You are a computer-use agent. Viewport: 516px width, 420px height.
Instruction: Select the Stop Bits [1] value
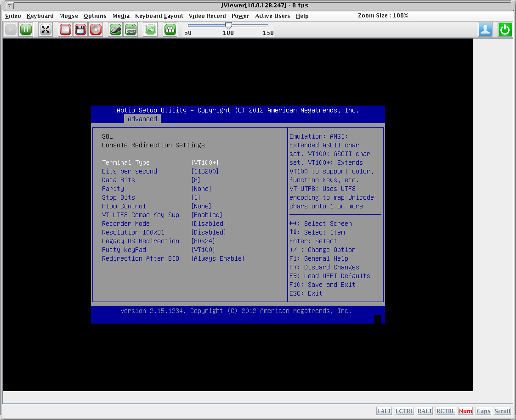tap(195, 197)
